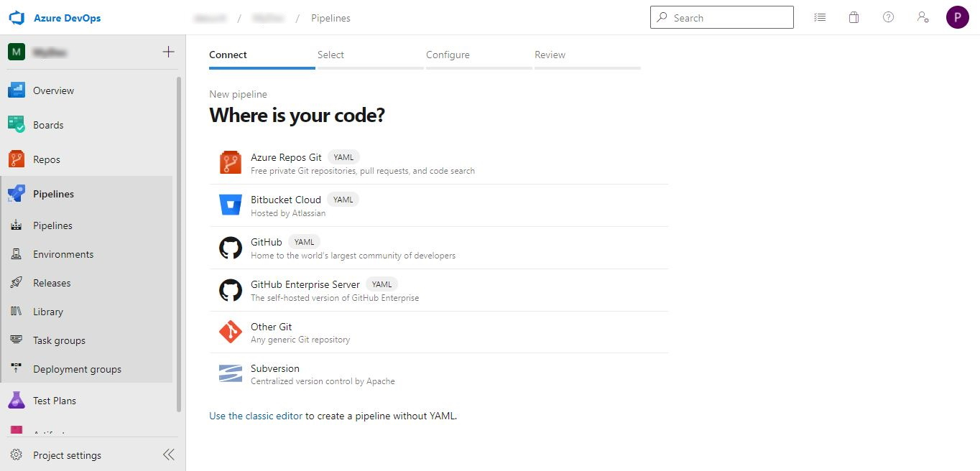Select Azure Repos Git option label
The image size is (980, 471).
[286, 157]
